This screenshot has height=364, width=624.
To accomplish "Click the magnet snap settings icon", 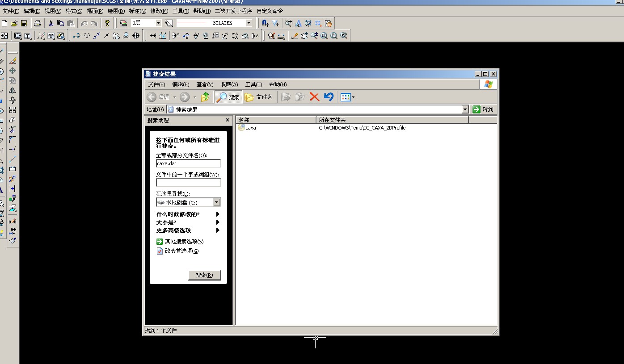I will tap(266, 23).
